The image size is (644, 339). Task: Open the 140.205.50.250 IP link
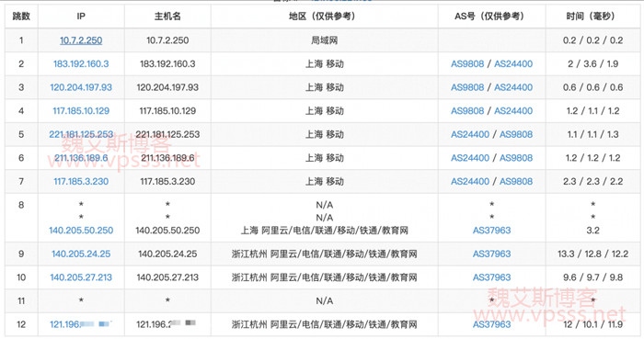81,231
